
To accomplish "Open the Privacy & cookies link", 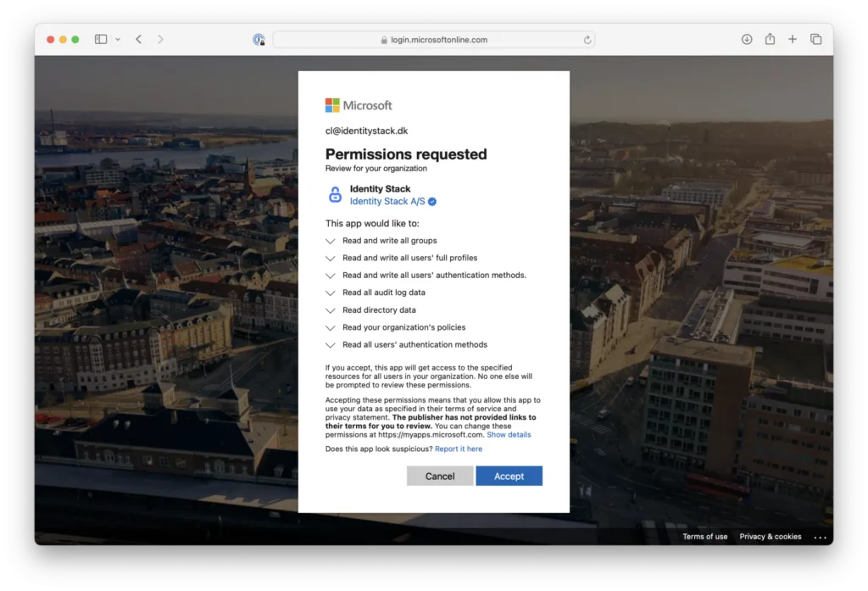I will tap(770, 536).
